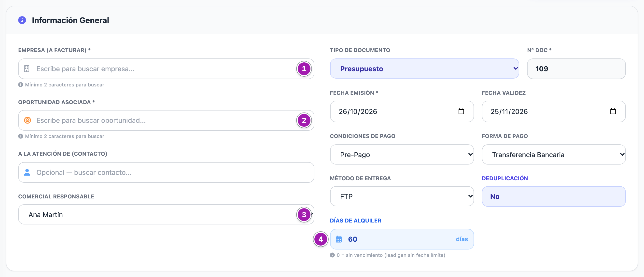Click the 'OPORTUNIDAD ASOCIADA *' label
The width and height of the screenshot is (644, 277).
(x=56, y=102)
